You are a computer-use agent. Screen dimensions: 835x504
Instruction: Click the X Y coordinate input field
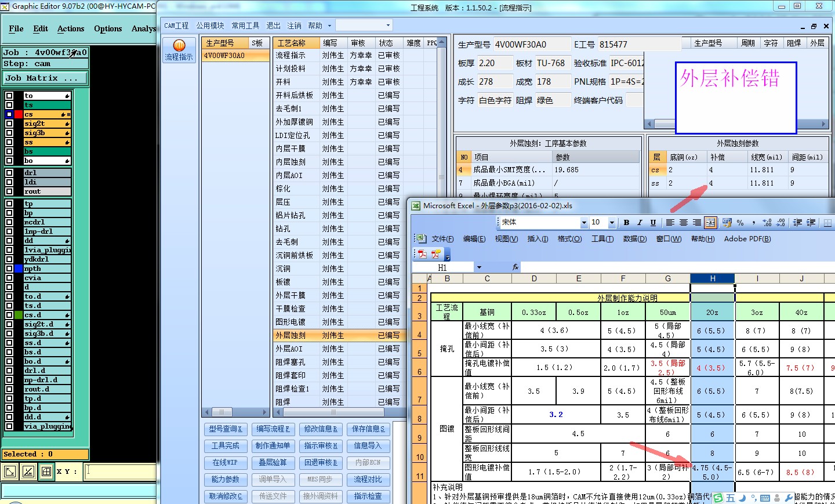119,472
